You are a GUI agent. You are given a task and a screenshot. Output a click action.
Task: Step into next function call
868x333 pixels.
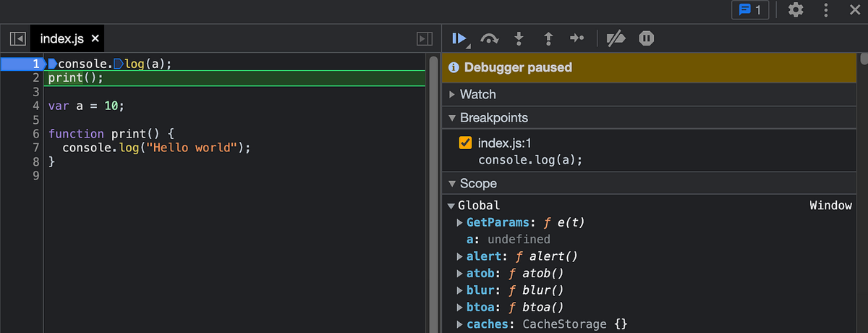(519, 38)
